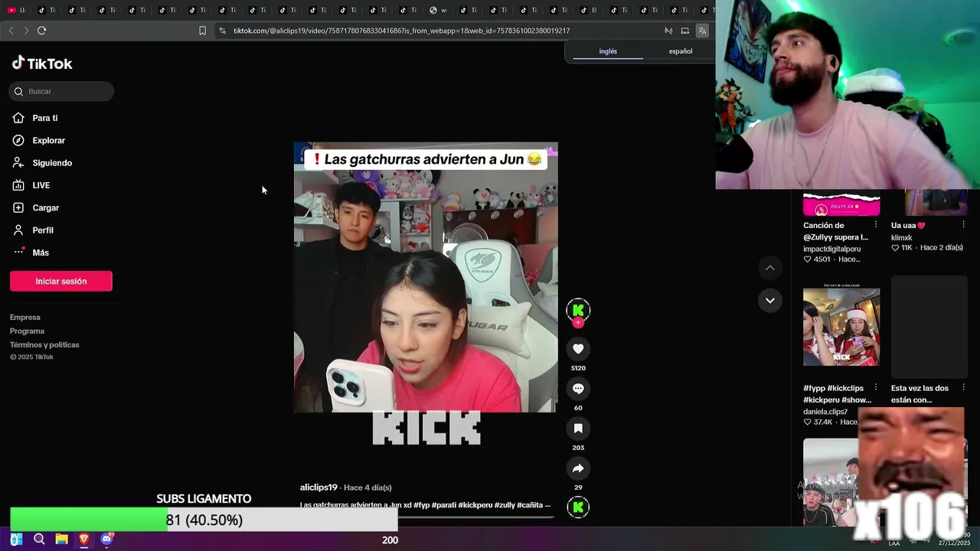Screen dimensions: 980x551
Task: Click the Iniciar sesión button
Action: (61, 281)
